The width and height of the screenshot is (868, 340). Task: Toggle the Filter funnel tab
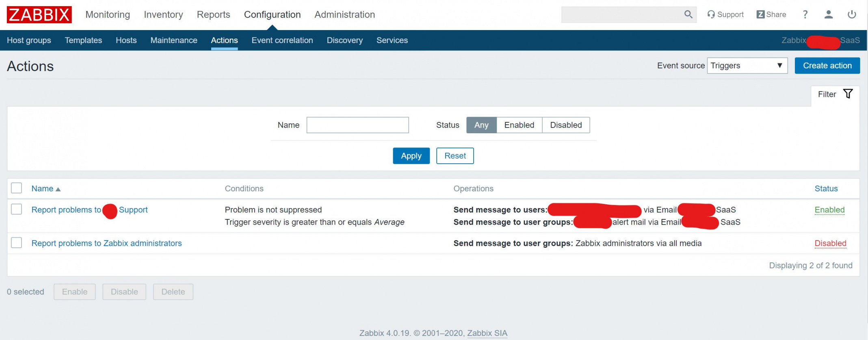click(x=835, y=94)
